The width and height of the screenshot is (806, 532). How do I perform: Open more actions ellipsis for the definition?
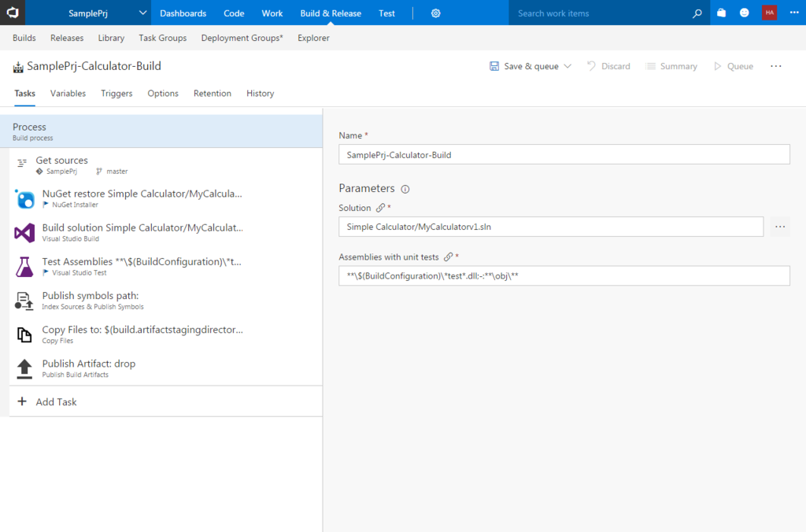point(775,66)
